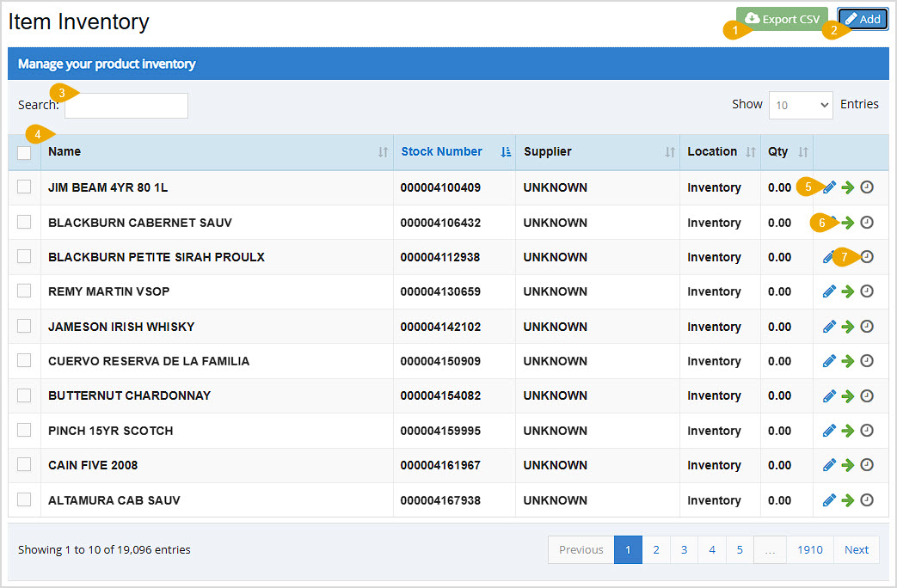Screen dimensions: 897x588
Task: Check the box next to BUTTERNUT CHARDONNAY
Action: click(23, 395)
